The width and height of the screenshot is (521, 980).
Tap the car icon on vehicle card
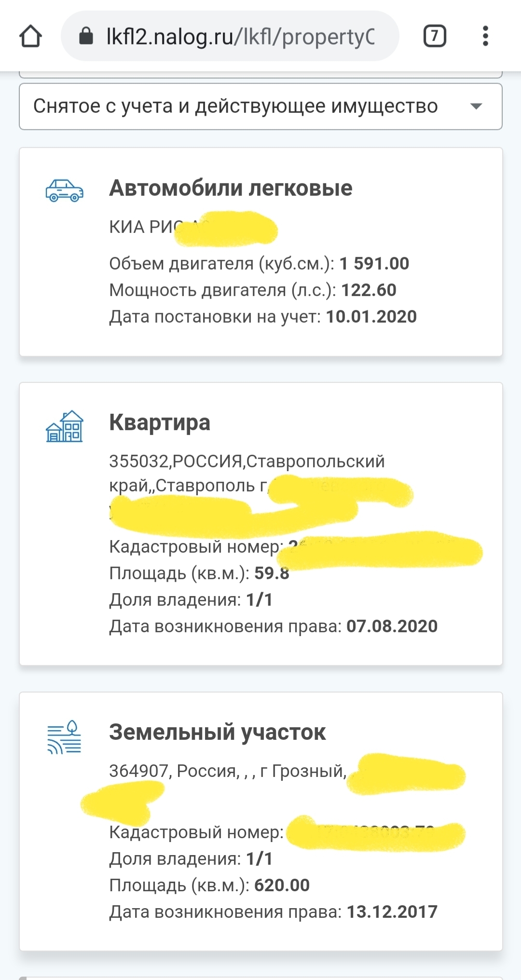click(x=64, y=191)
